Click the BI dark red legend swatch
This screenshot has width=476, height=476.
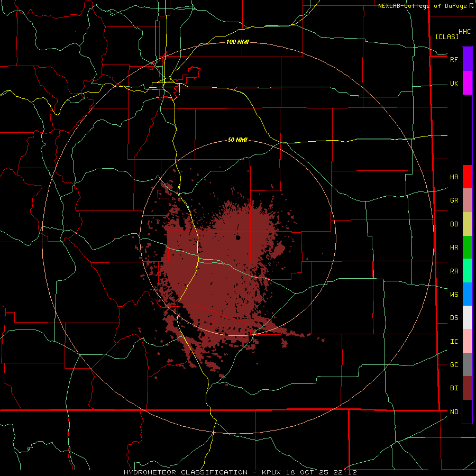pos(467,388)
